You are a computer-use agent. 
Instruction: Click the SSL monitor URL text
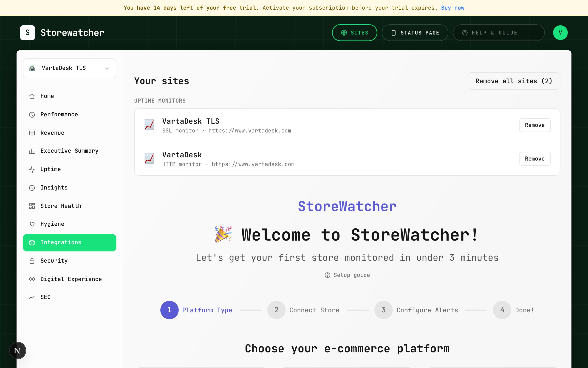click(250, 131)
